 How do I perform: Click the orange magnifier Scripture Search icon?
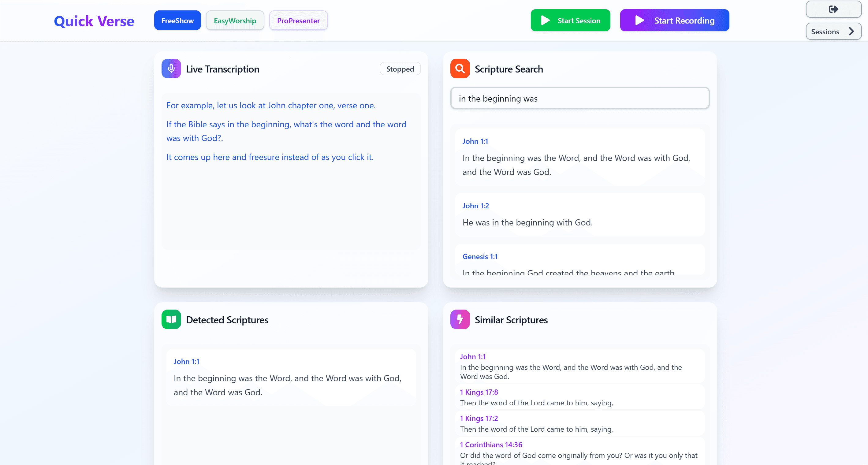(x=460, y=69)
